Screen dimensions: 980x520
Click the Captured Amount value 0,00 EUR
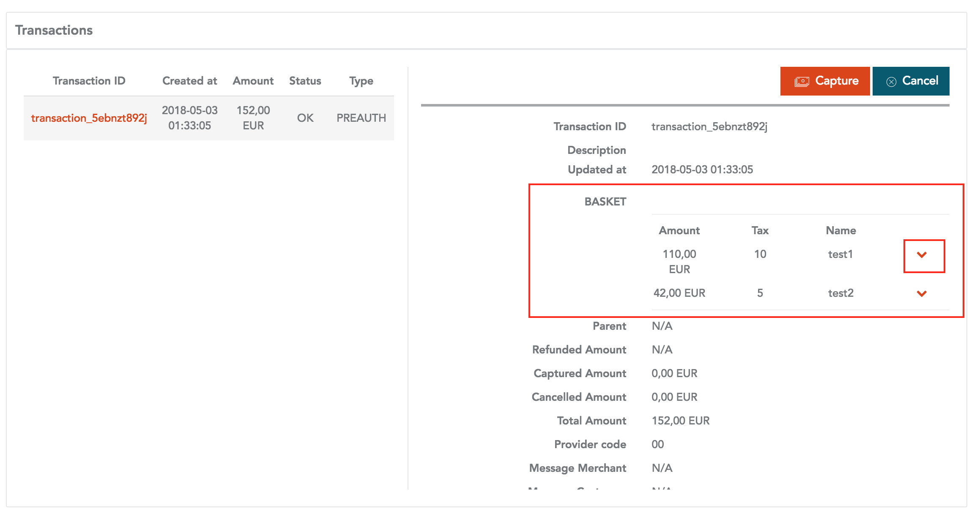coord(674,373)
